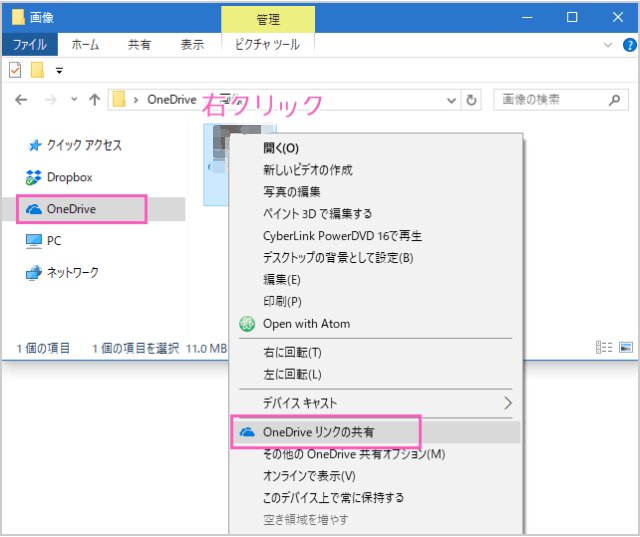The height and width of the screenshot is (537, 640).
Task: Expand the デバイス キャスト submenu
Action: (x=376, y=403)
